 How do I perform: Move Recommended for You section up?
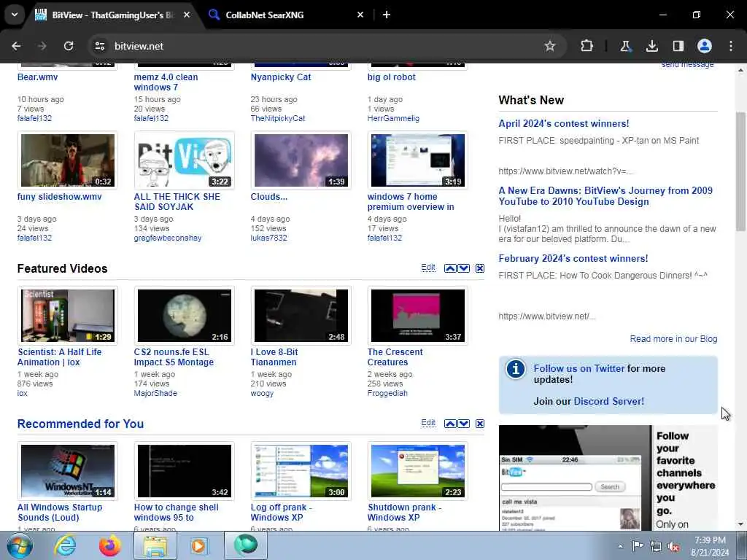click(449, 424)
